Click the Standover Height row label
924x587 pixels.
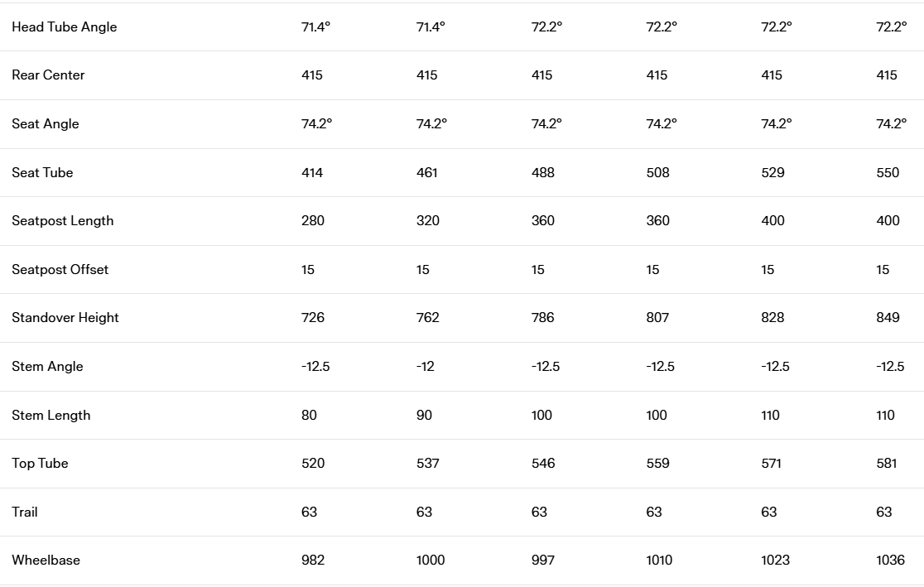[x=65, y=318]
